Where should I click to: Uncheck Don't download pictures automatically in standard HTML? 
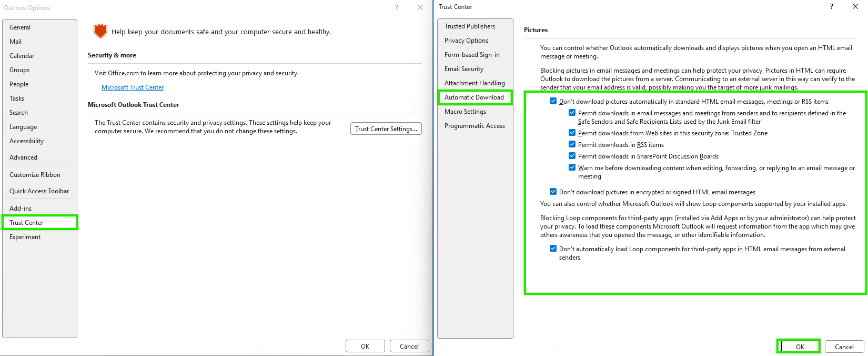coord(553,101)
